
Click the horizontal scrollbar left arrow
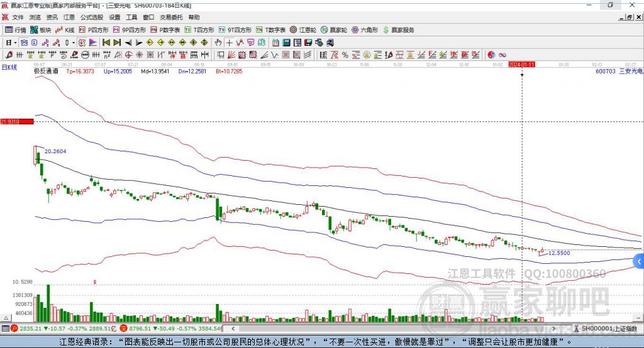(233, 329)
